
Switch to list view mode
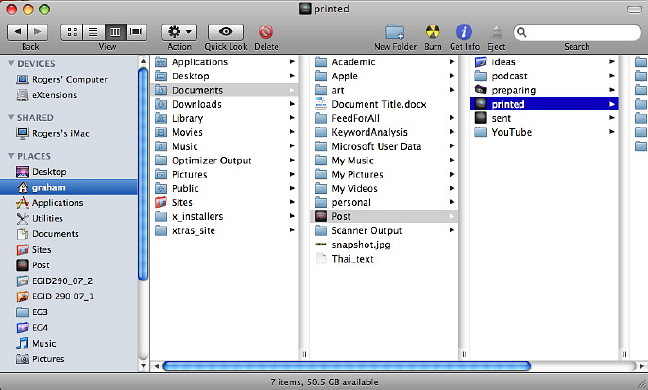[93, 32]
